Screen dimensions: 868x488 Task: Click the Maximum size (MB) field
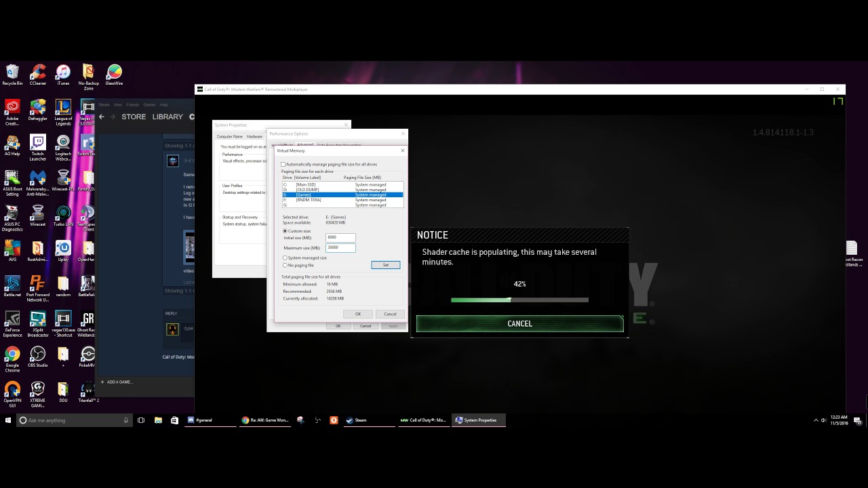340,247
